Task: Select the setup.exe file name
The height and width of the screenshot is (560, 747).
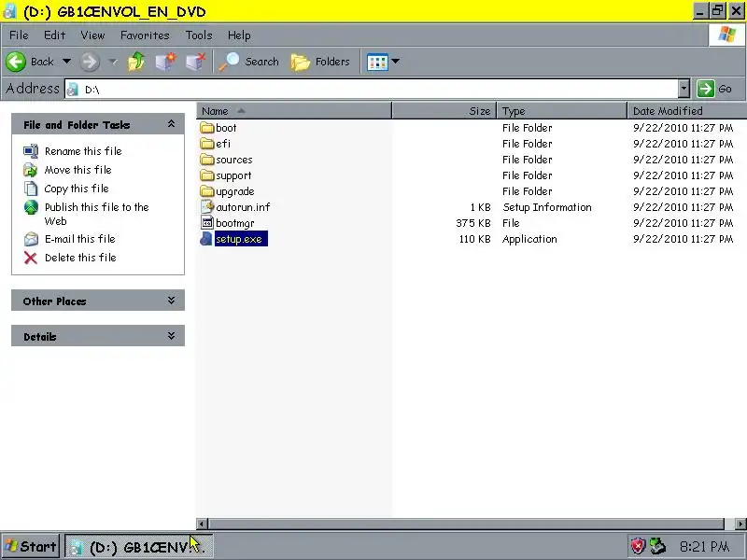Action: click(x=241, y=239)
